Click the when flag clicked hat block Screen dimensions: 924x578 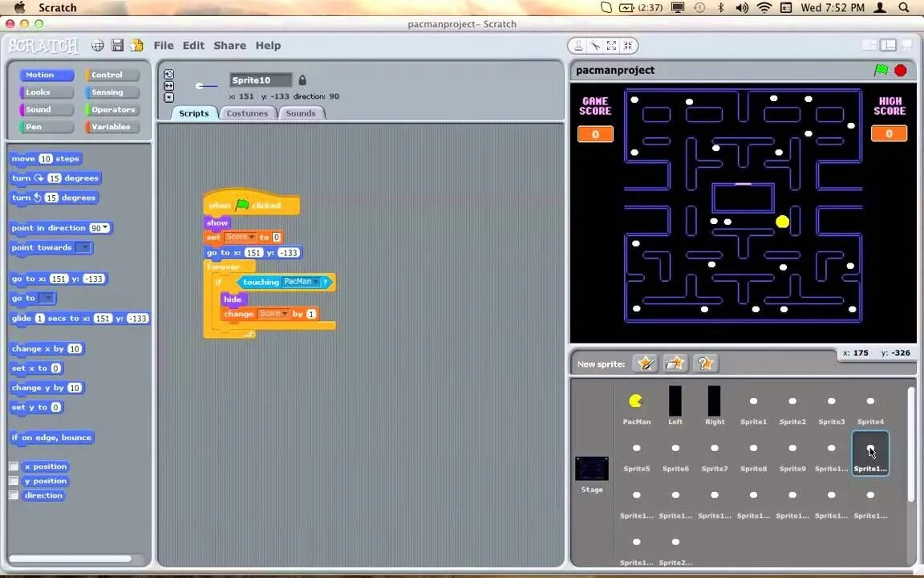pyautogui.click(x=252, y=203)
